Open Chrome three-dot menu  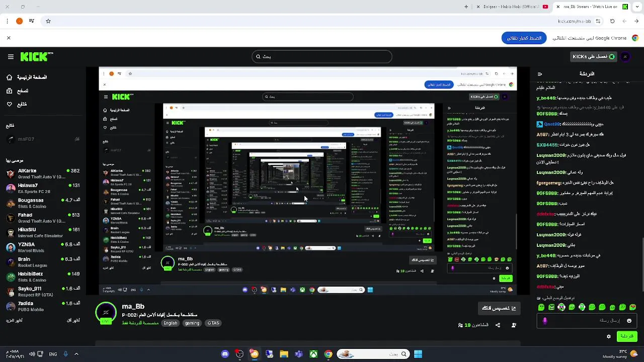point(7,21)
